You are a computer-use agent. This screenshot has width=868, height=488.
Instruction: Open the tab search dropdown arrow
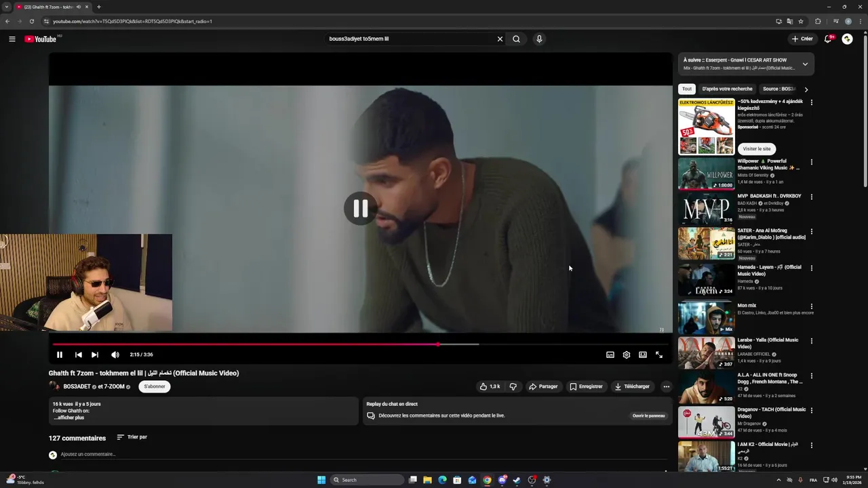pyautogui.click(x=6, y=7)
